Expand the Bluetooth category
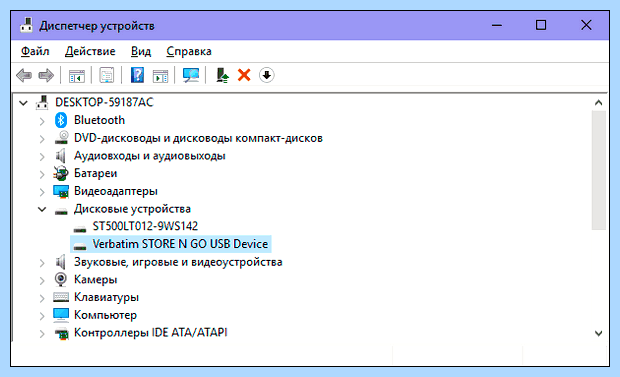 coord(42,121)
